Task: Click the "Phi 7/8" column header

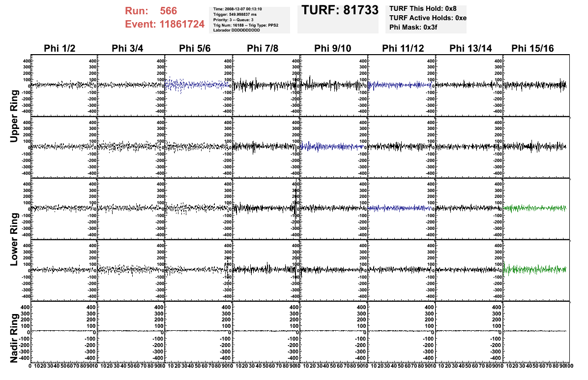Action: [x=263, y=48]
